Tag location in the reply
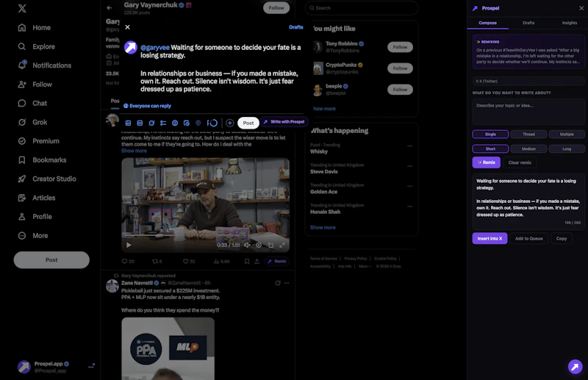 pos(198,123)
